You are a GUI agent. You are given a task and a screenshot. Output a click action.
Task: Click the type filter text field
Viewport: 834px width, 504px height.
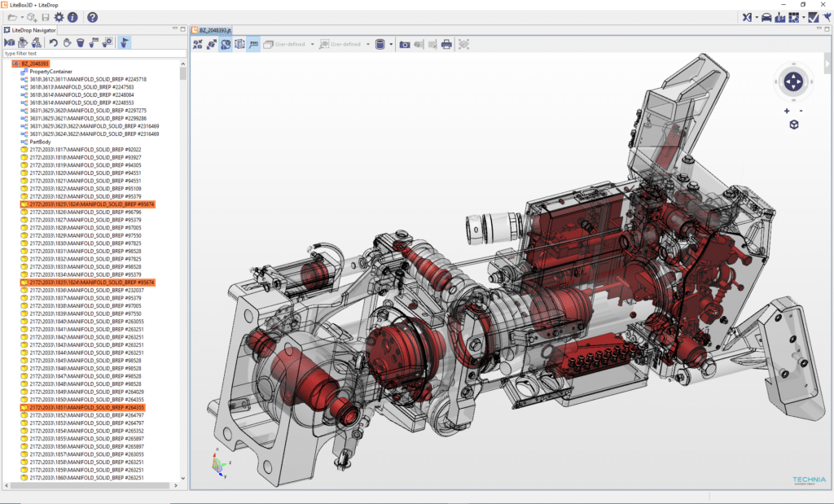(x=94, y=54)
